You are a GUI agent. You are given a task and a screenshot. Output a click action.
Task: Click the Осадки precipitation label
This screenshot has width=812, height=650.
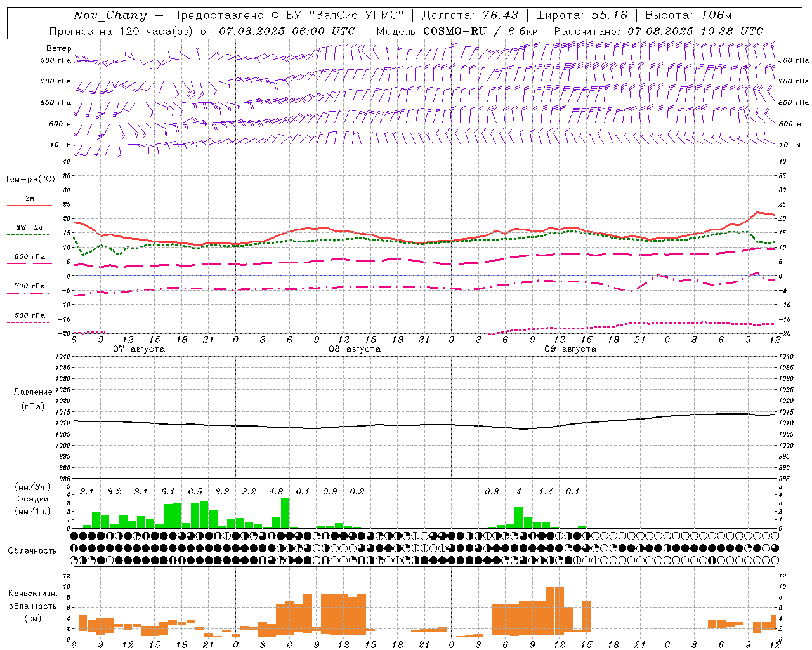pos(32,499)
